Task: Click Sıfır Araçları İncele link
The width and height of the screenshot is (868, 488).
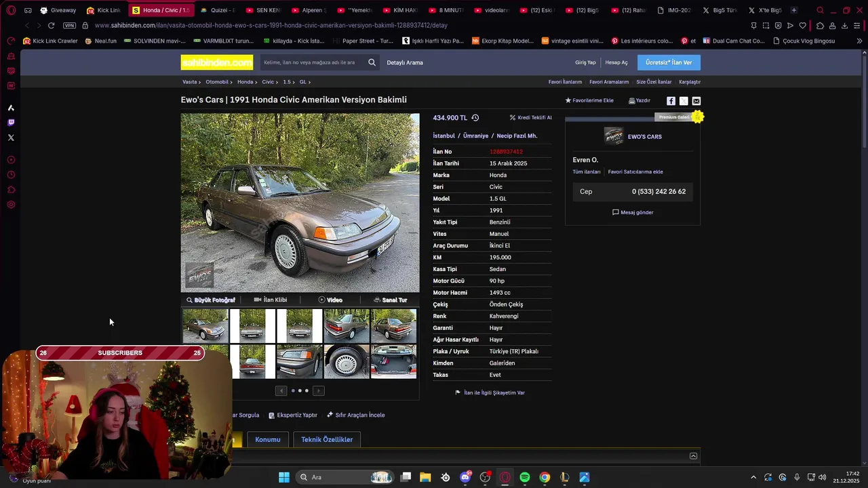Action: (356, 415)
